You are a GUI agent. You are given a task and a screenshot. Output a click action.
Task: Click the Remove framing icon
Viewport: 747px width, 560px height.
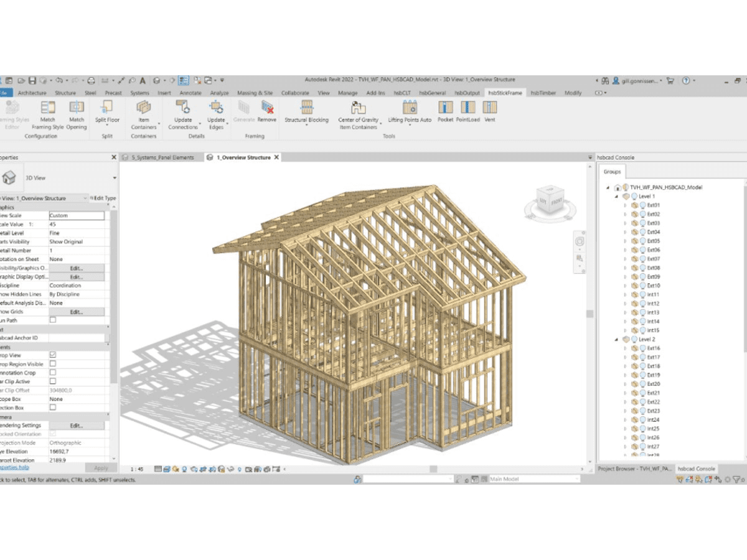(x=267, y=108)
